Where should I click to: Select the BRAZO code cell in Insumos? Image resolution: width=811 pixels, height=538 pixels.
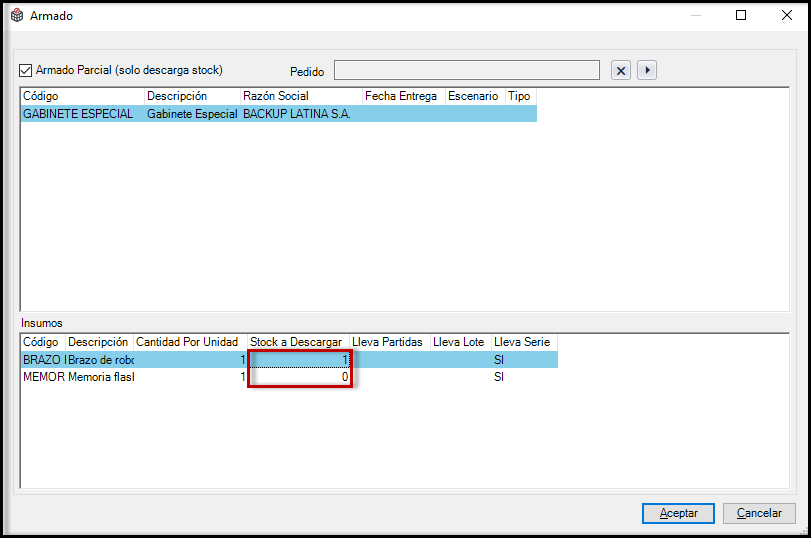43,360
